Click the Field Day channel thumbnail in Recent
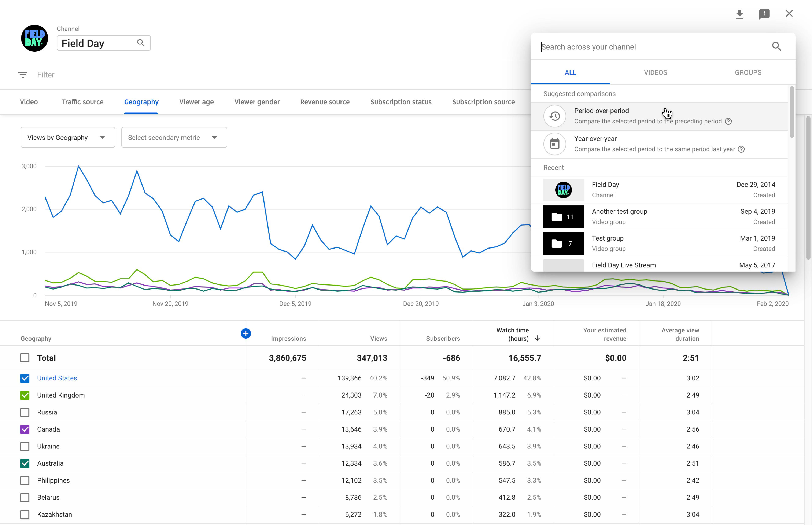The width and height of the screenshot is (812, 525). 563,190
